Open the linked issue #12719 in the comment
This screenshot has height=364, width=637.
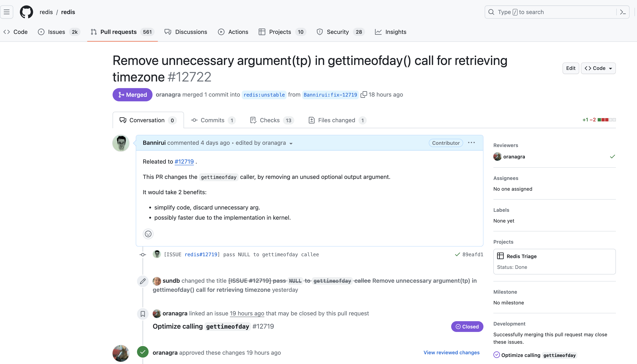[x=184, y=162]
